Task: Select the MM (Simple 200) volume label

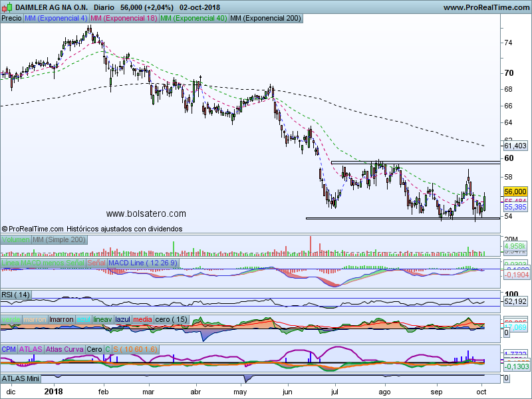Action: [x=60, y=239]
